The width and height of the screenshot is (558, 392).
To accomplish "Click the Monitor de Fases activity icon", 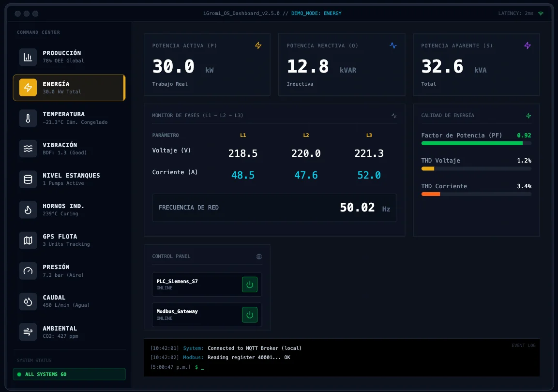I will click(x=394, y=116).
